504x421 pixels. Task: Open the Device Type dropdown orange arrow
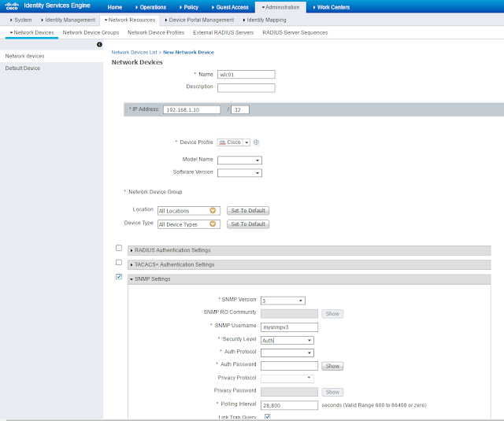(x=213, y=223)
